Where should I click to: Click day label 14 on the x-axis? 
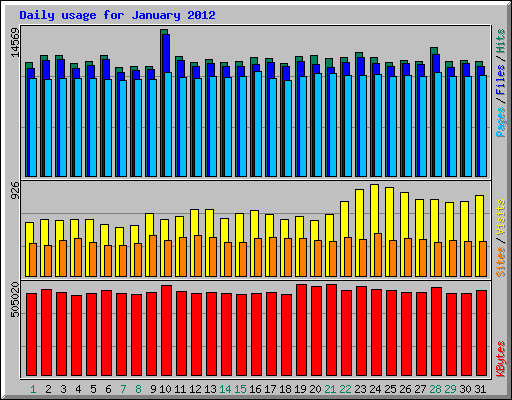click(x=225, y=389)
